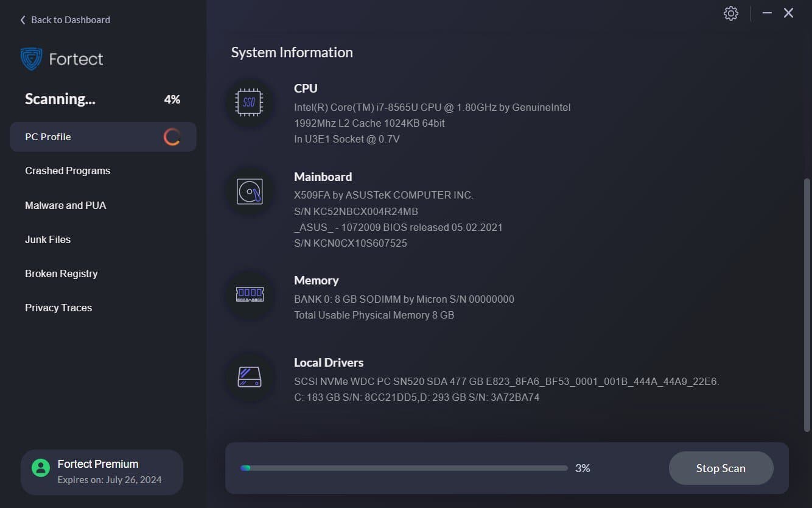Go Back to Dashboard
The width and height of the screenshot is (812, 508).
coord(70,20)
